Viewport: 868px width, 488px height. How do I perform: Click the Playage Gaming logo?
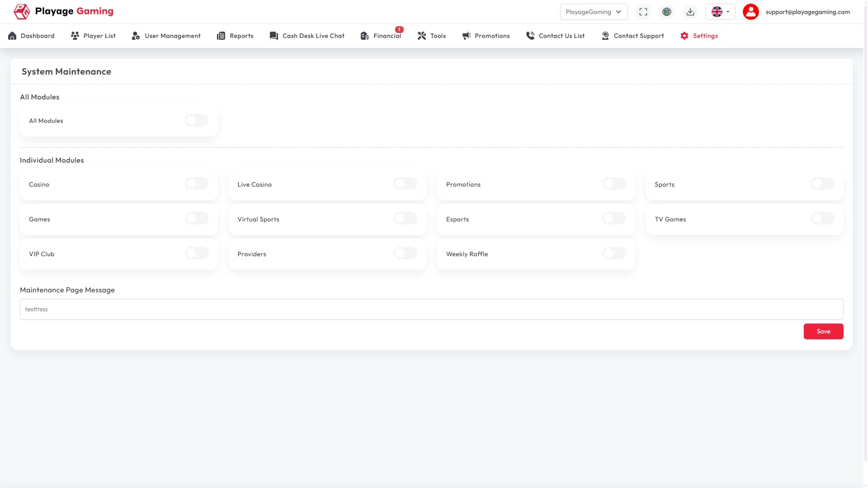[x=63, y=11]
